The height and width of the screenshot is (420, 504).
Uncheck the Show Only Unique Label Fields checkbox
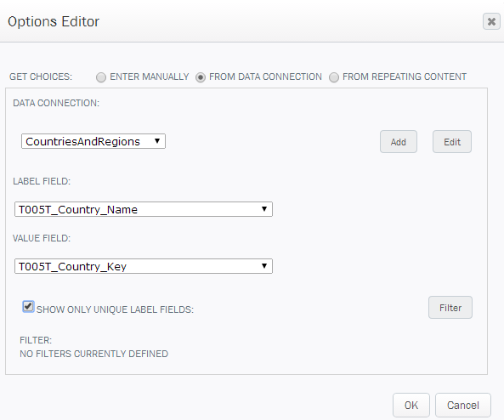click(28, 306)
